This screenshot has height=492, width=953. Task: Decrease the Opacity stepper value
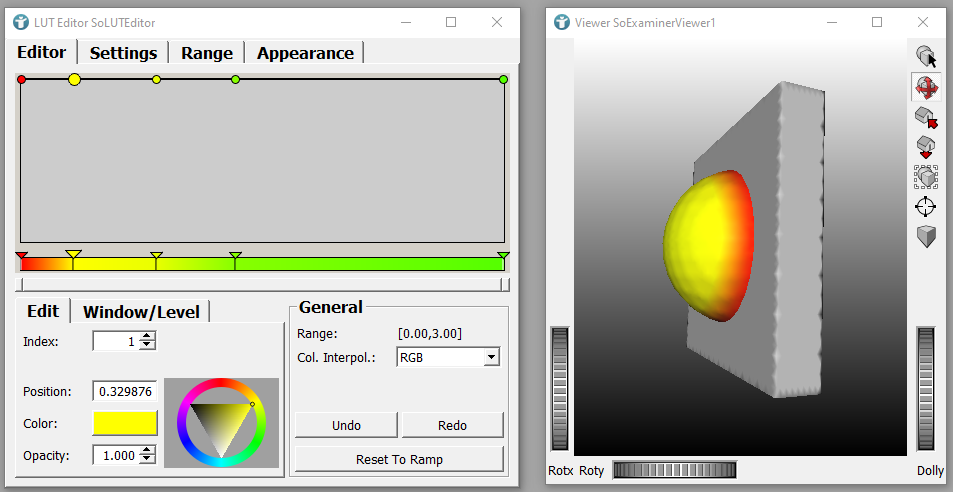tap(148, 460)
